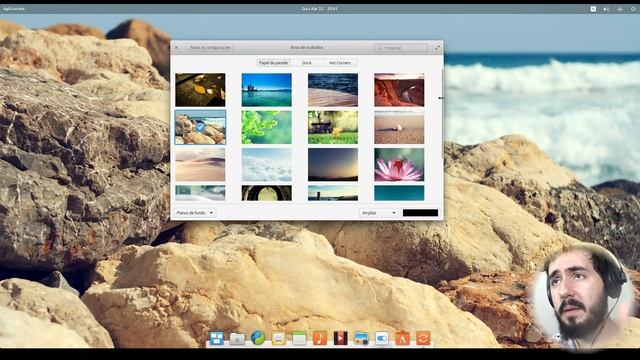Open the Ampliar scaling dropdown
640x360 pixels.
point(378,213)
